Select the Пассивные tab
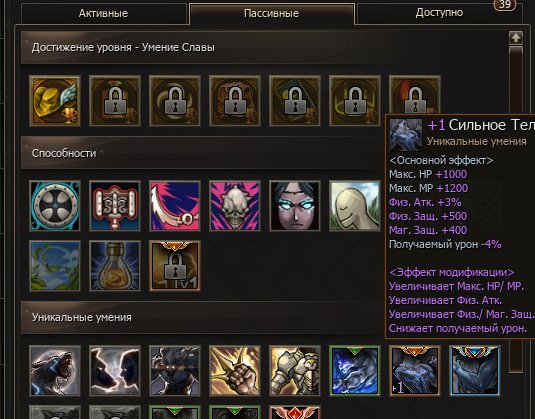 [272, 13]
